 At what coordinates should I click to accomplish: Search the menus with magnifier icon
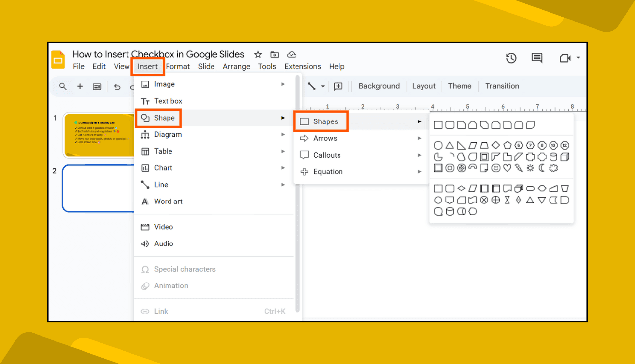pyautogui.click(x=62, y=86)
